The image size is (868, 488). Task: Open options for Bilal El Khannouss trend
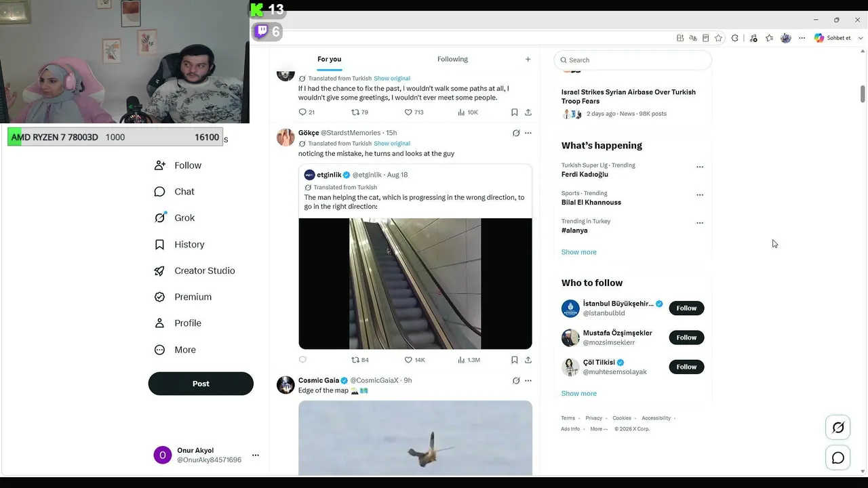(x=700, y=195)
